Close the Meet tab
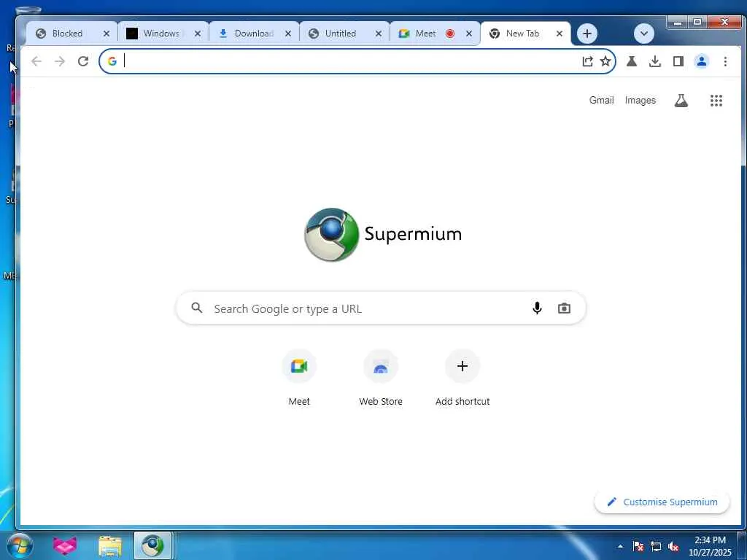Viewport: 747px width, 560px height. [x=469, y=34]
